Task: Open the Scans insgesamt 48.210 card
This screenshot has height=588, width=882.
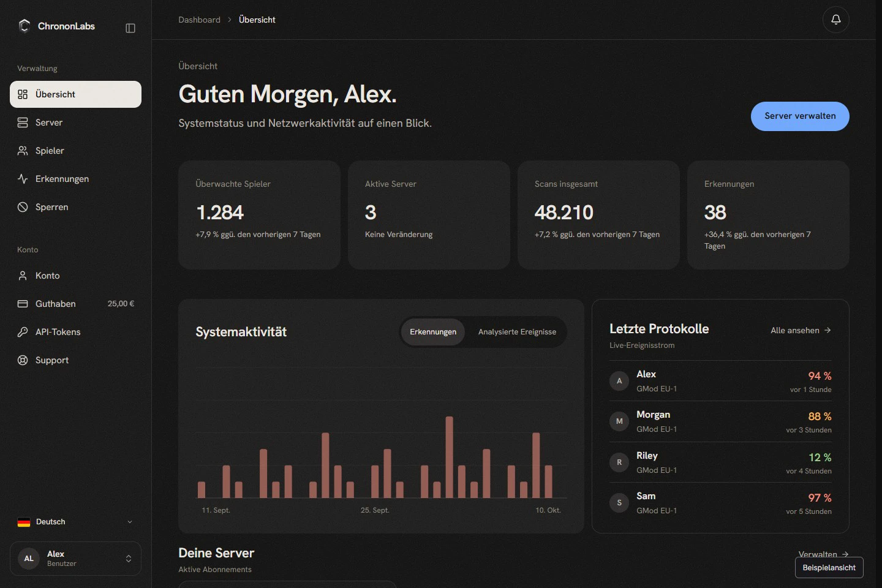Action: click(598, 215)
